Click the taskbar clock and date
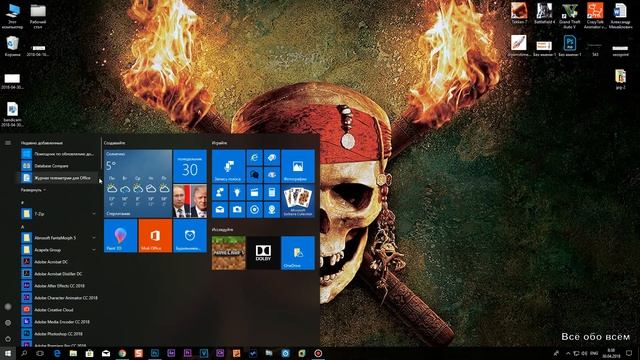 [611, 353]
